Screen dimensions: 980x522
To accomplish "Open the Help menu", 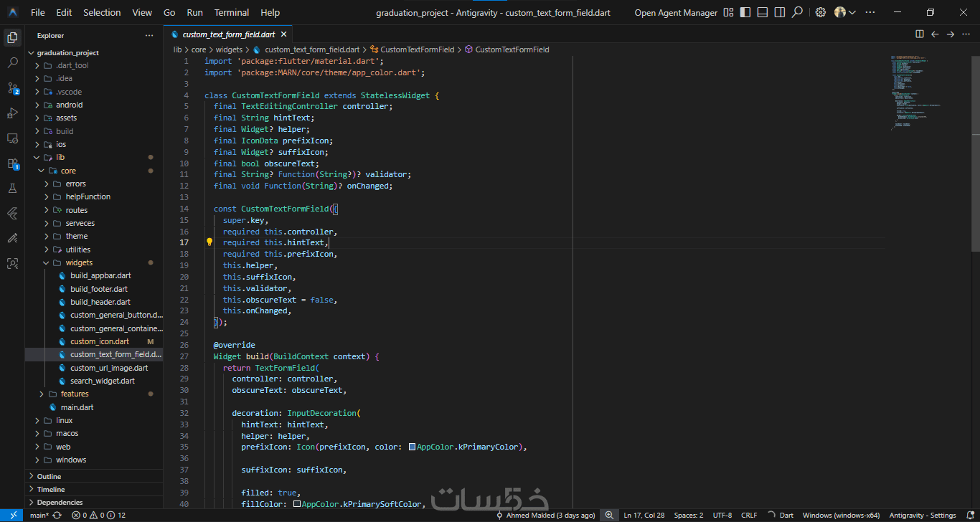I will (270, 12).
